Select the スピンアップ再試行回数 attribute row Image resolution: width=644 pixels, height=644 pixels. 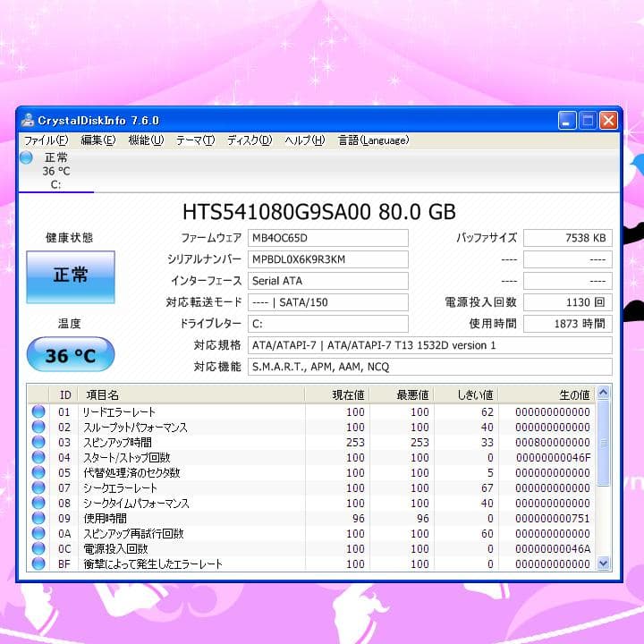coord(312,533)
